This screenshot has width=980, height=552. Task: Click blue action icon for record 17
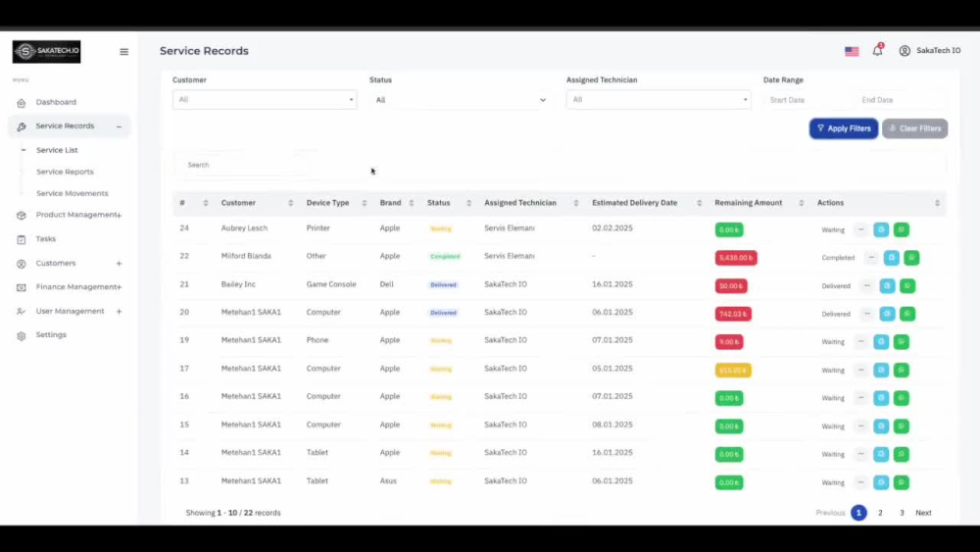click(881, 370)
